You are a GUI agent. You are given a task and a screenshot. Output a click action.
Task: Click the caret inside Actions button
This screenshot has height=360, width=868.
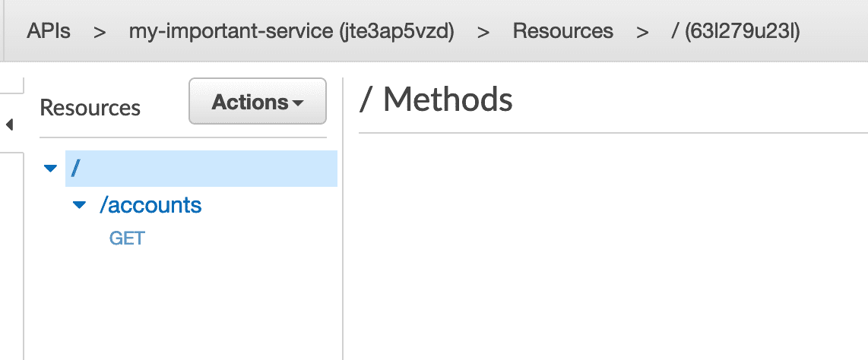pyautogui.click(x=298, y=103)
